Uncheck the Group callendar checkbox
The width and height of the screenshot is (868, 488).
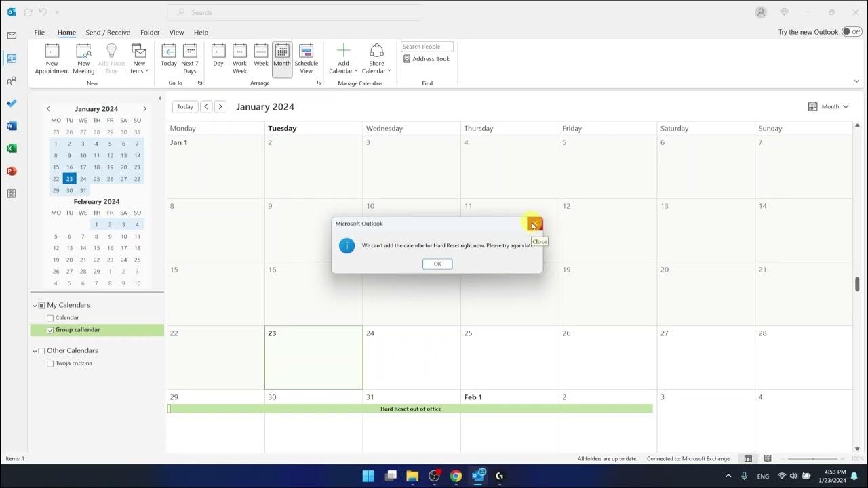tap(50, 330)
